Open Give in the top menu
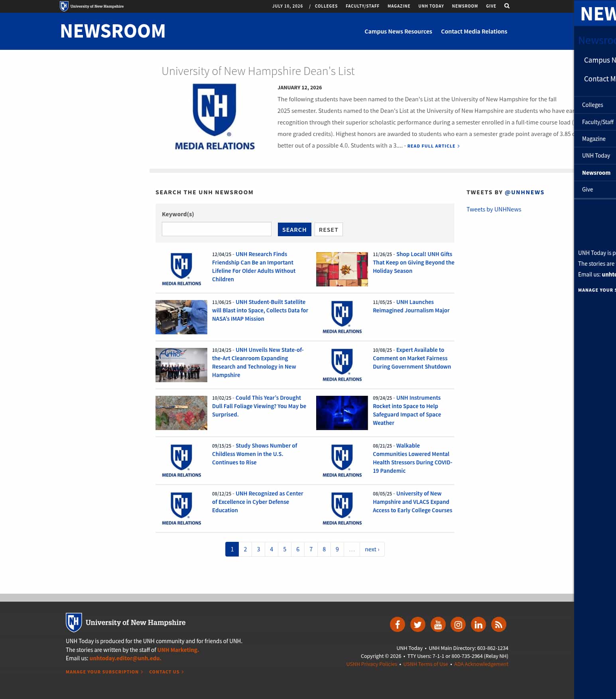Image resolution: width=616 pixels, height=699 pixels. point(491,6)
